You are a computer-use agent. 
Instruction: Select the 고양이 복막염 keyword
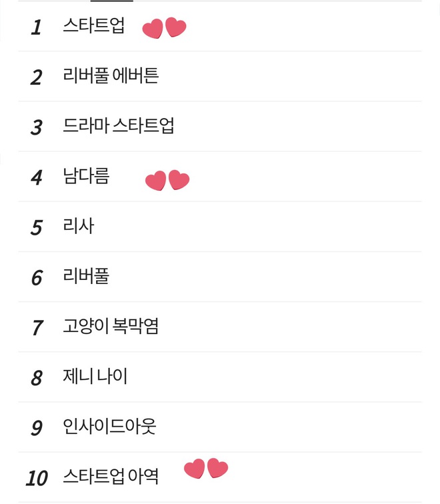(111, 326)
